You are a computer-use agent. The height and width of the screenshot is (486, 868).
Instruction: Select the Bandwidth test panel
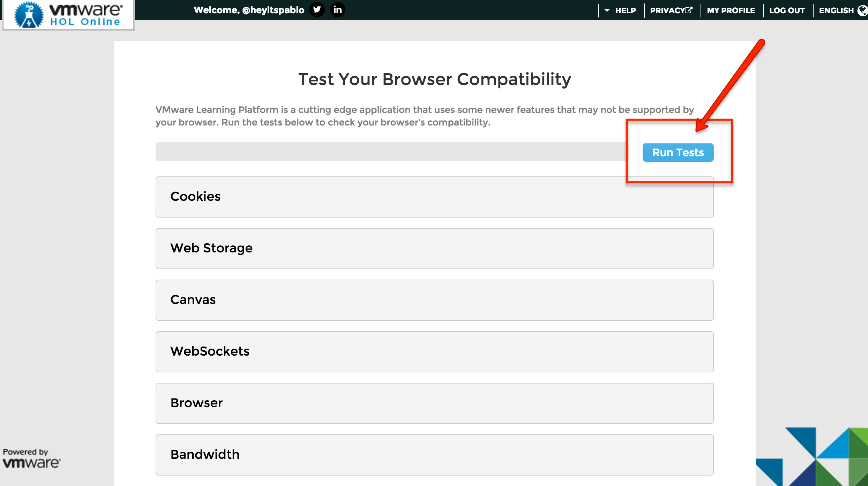click(x=434, y=455)
